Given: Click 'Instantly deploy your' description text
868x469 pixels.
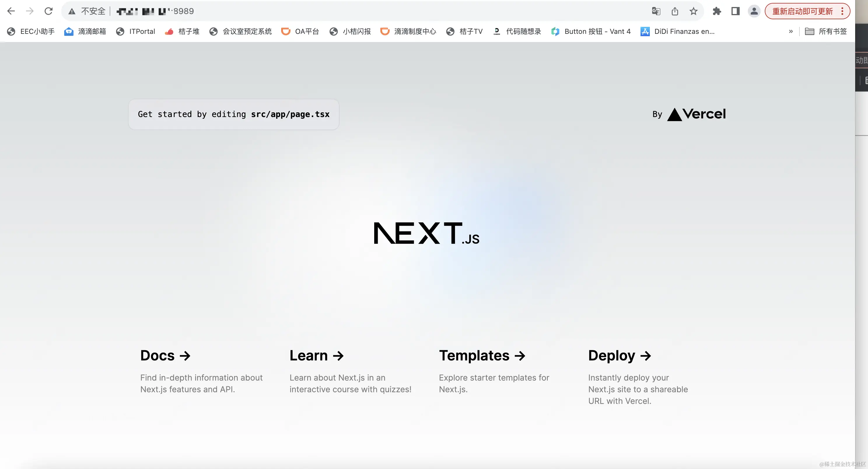Looking at the screenshot, I should point(629,378).
